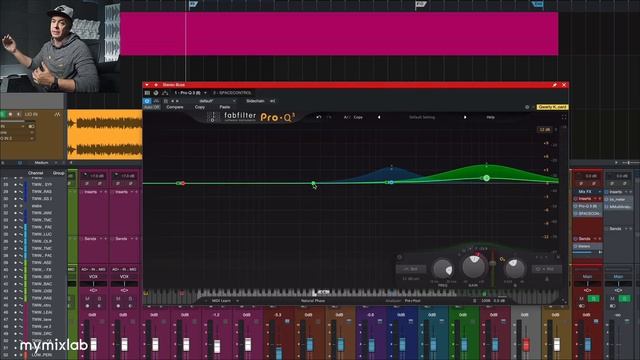Delete the selected band with the X icon
Viewport: 640px width, 360px height.
tap(558, 257)
